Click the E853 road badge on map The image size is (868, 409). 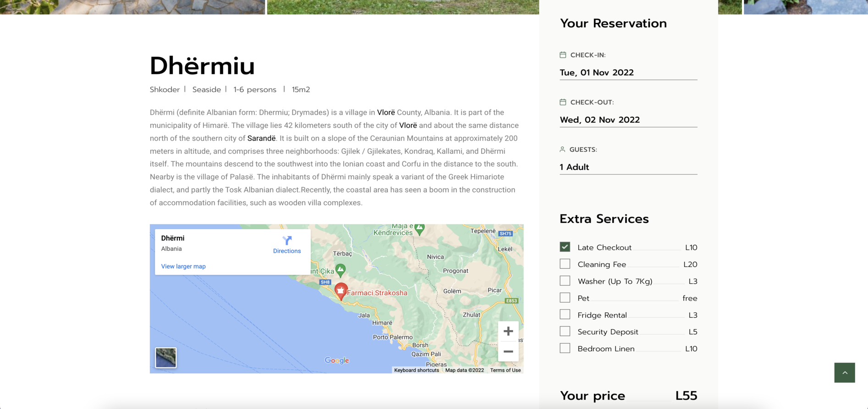point(511,301)
